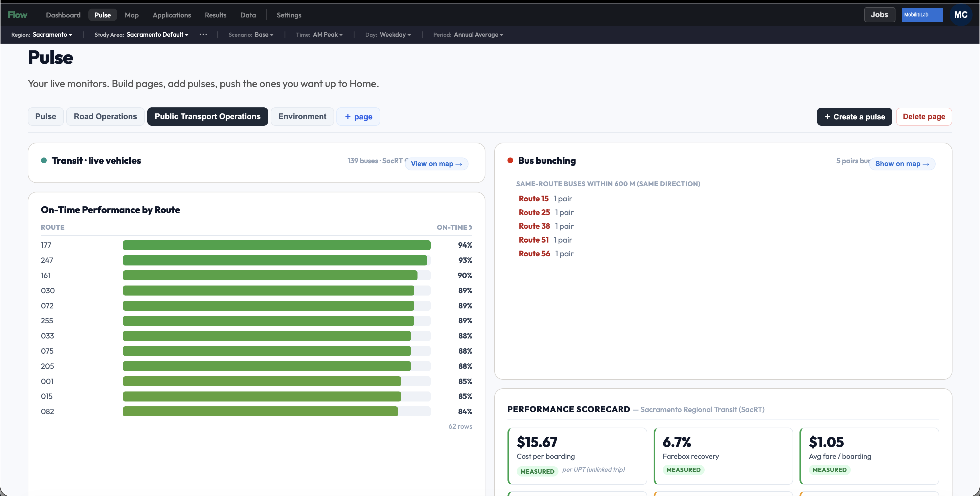Click the Flow logo
This screenshot has width=980, height=496.
tap(17, 15)
